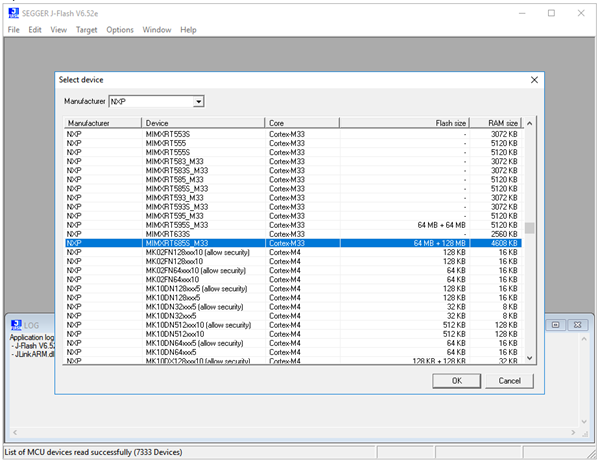This screenshot has width=600, height=462.
Task: Click the LOG window J-Flash icon
Action: pos(16,325)
